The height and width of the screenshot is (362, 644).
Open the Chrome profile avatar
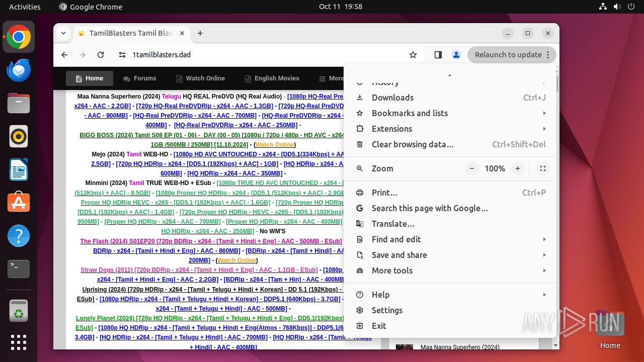pyautogui.click(x=456, y=55)
